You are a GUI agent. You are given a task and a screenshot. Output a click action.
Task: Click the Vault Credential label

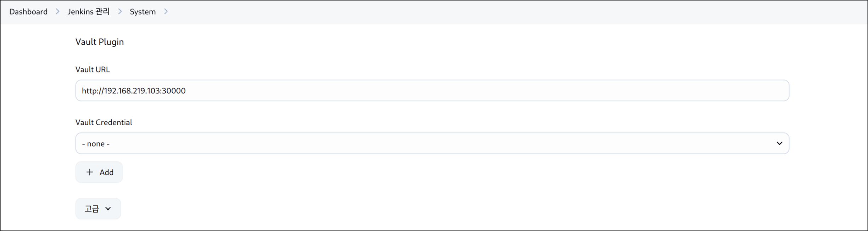click(x=104, y=122)
